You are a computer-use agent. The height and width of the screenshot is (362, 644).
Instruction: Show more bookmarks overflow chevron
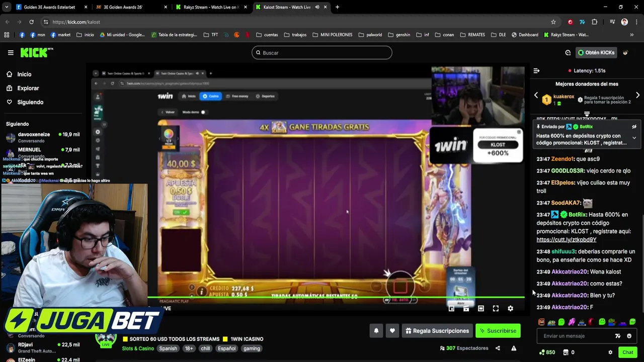632,35
